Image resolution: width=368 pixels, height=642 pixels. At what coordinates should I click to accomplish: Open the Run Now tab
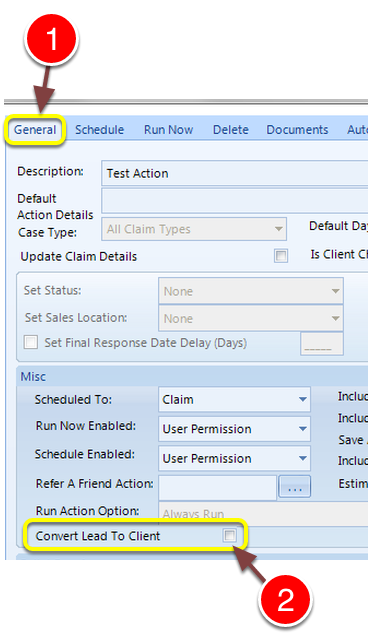(x=168, y=130)
